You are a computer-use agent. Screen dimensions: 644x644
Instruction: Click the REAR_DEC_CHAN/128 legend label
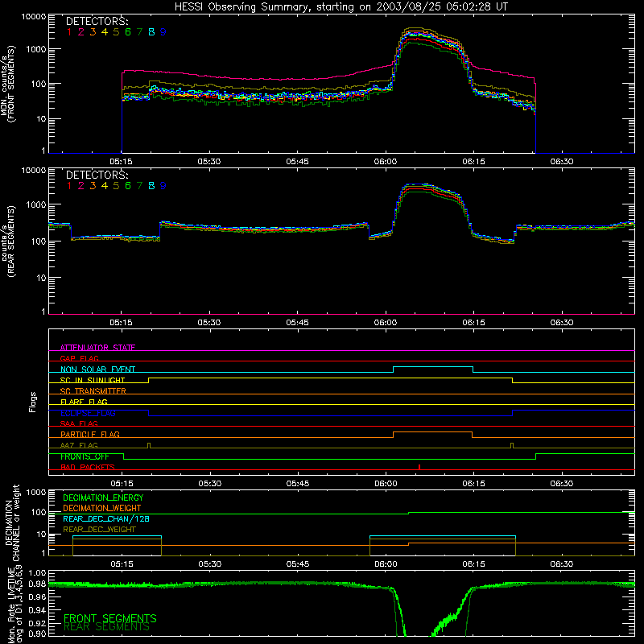click(x=106, y=518)
